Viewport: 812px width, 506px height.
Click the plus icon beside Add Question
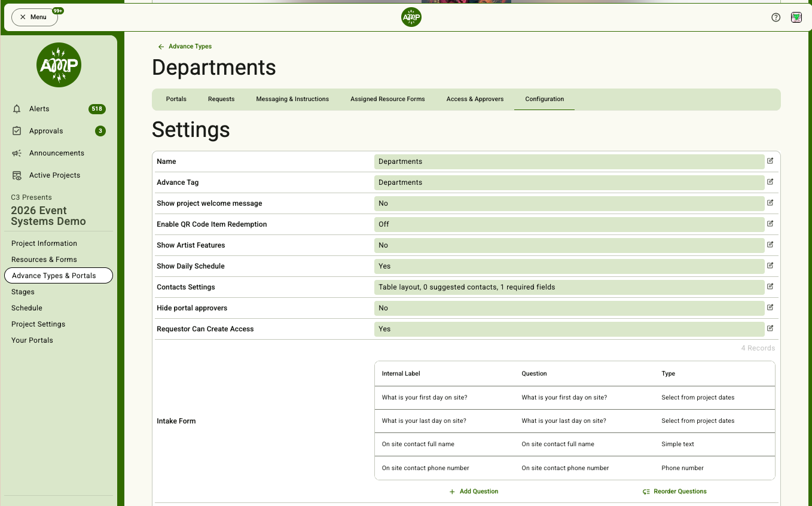pyautogui.click(x=452, y=492)
